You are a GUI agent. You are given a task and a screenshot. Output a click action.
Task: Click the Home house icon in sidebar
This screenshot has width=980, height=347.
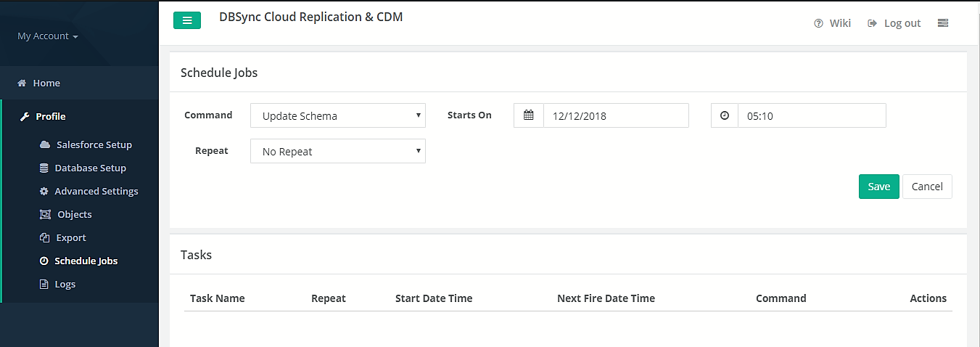[x=22, y=83]
